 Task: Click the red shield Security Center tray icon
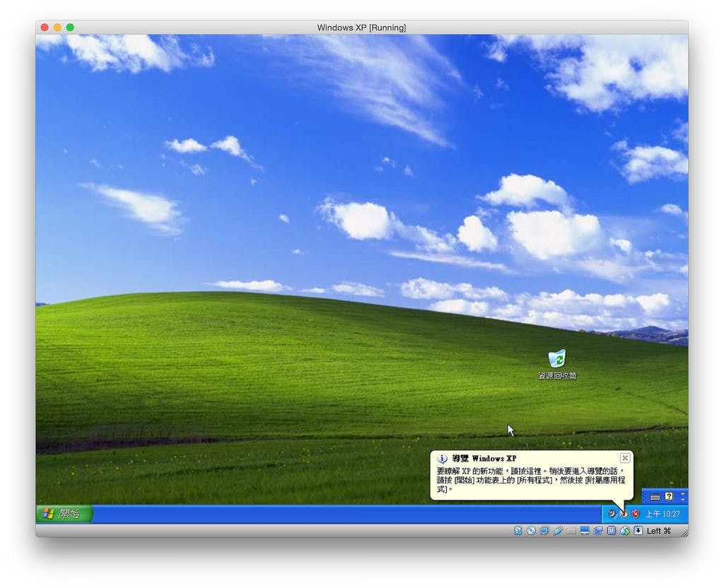coord(636,514)
